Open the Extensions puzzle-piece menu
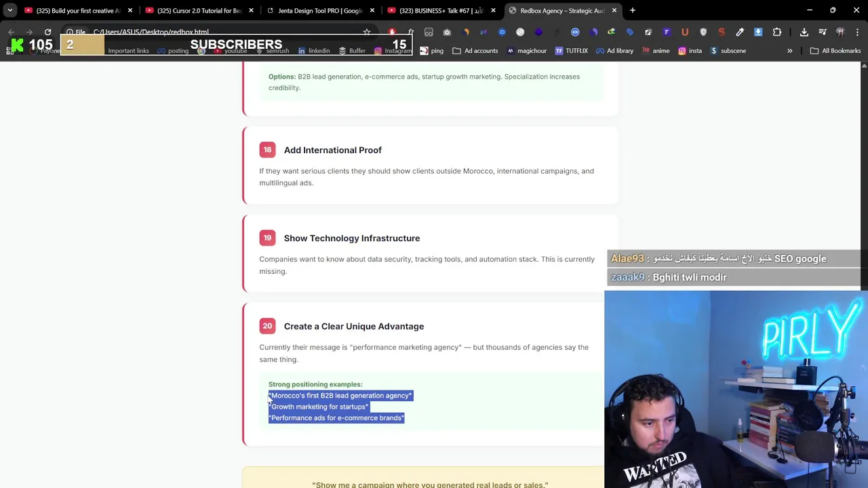 [x=777, y=32]
